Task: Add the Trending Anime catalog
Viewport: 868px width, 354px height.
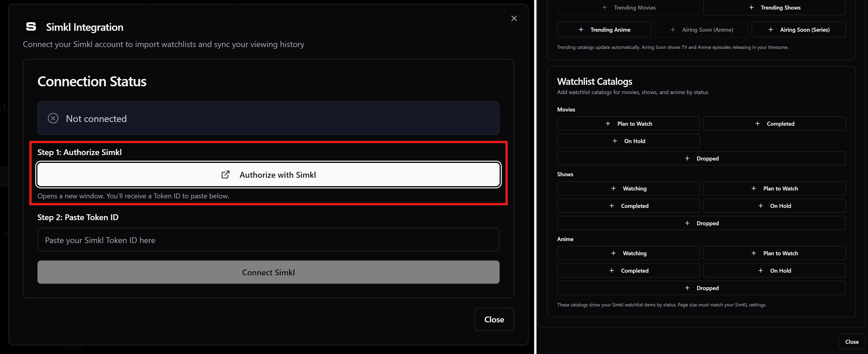Action: pyautogui.click(x=604, y=30)
